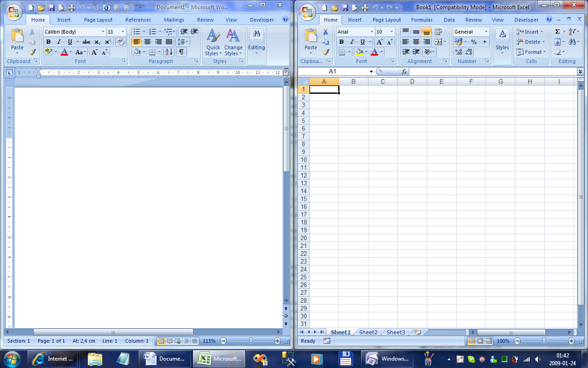Open Excel Number Format General dropdown
Image resolution: width=588 pixels, height=368 pixels.
coord(486,32)
